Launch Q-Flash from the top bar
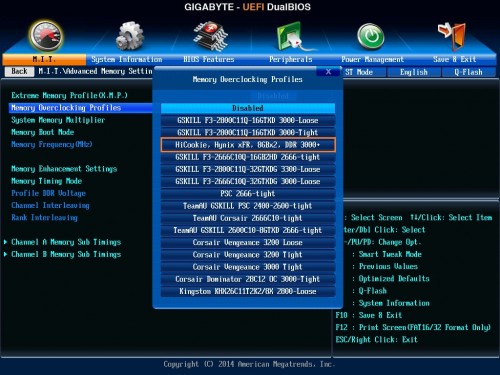Viewport: 500px width, 375px height. 468,72
